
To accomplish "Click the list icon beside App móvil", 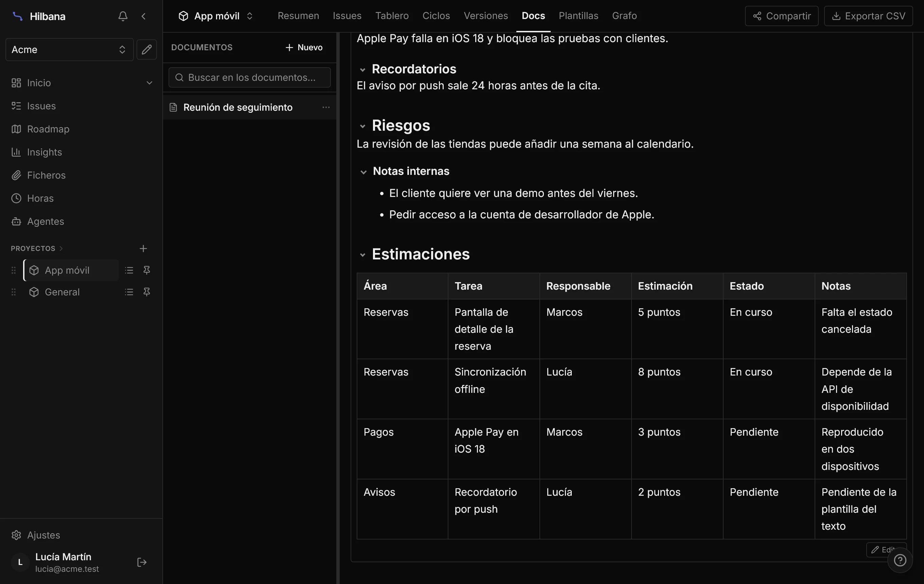I will click(x=129, y=270).
